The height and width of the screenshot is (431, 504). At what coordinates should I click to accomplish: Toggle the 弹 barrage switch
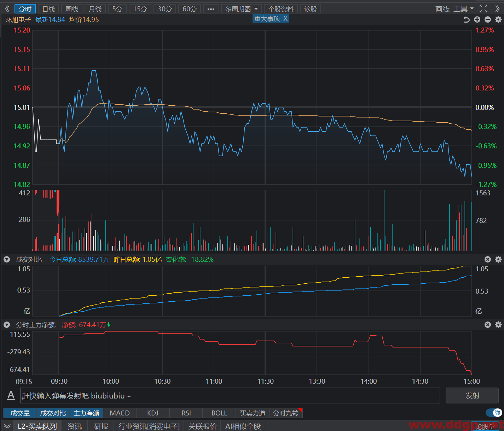coord(494,413)
